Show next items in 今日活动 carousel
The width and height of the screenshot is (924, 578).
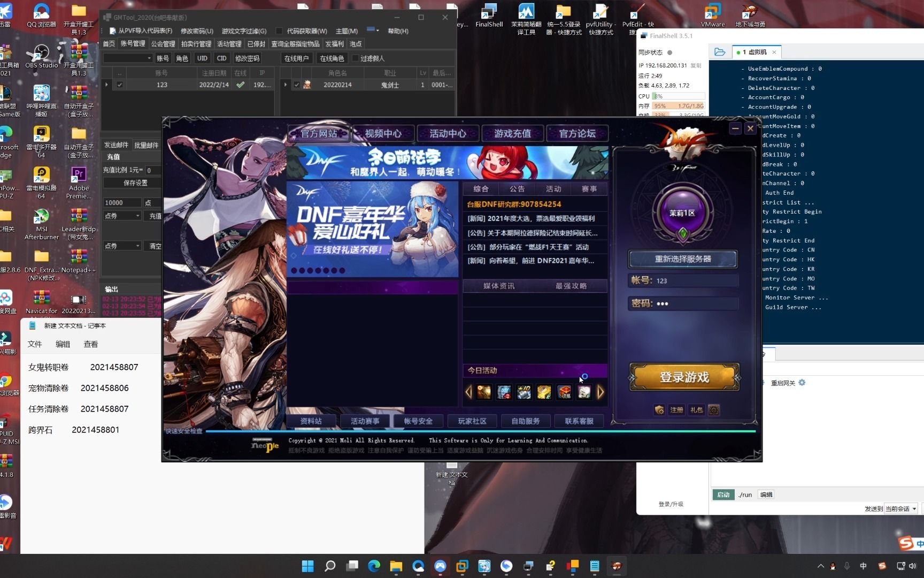coord(600,392)
